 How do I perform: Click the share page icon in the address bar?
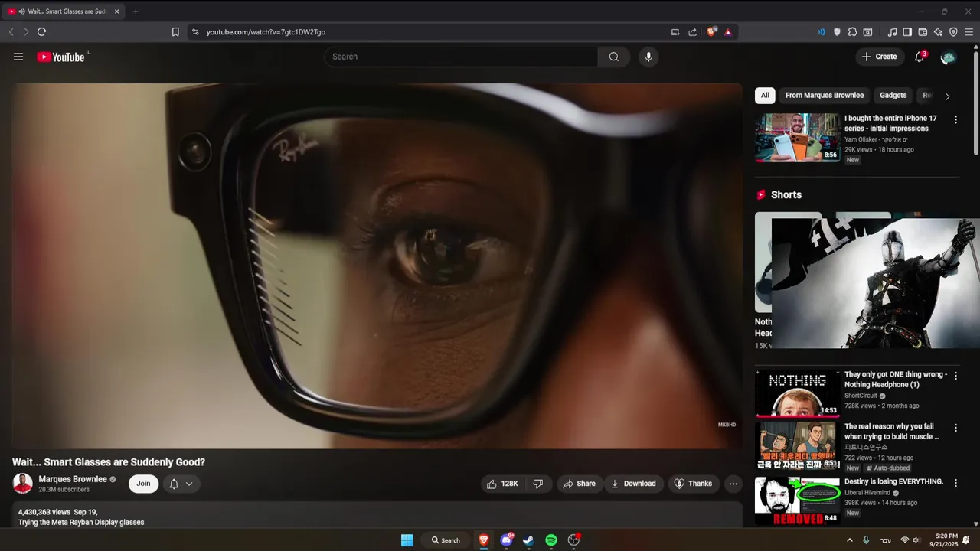click(x=693, y=32)
